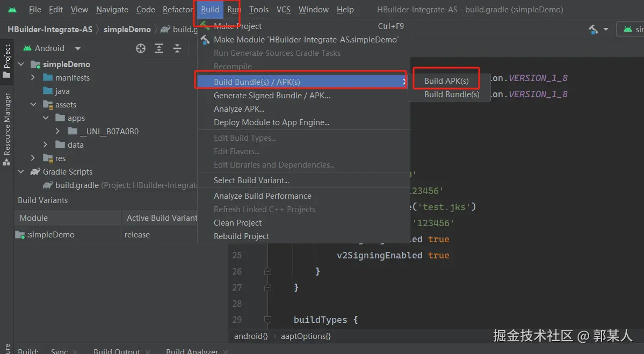
Task: Collapse the apps folder
Action: coord(46,118)
